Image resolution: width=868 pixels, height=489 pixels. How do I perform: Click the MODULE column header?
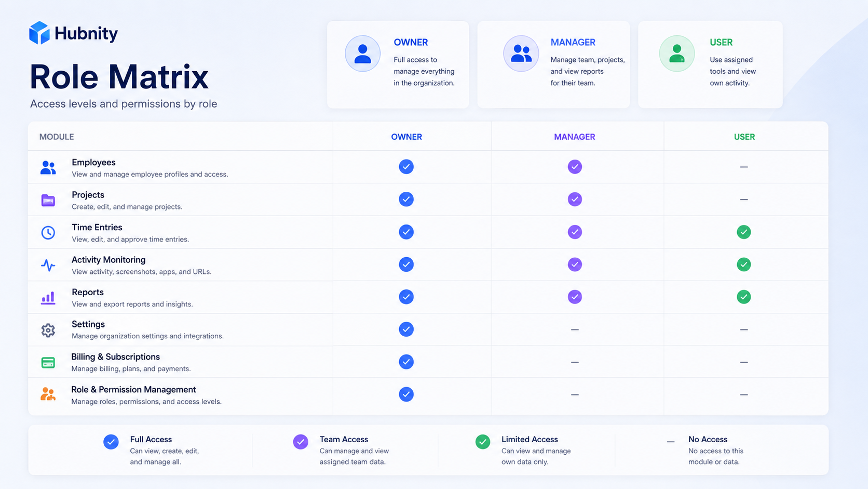(57, 137)
